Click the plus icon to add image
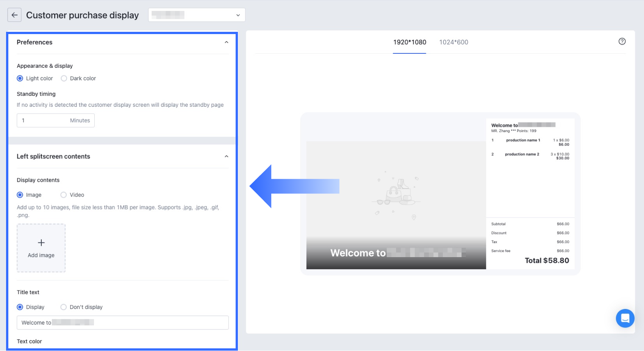The height and width of the screenshot is (351, 644). tap(41, 243)
